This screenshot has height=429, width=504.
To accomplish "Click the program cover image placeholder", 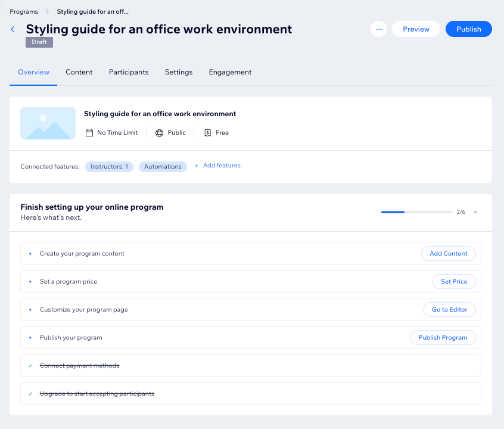I will tap(48, 123).
